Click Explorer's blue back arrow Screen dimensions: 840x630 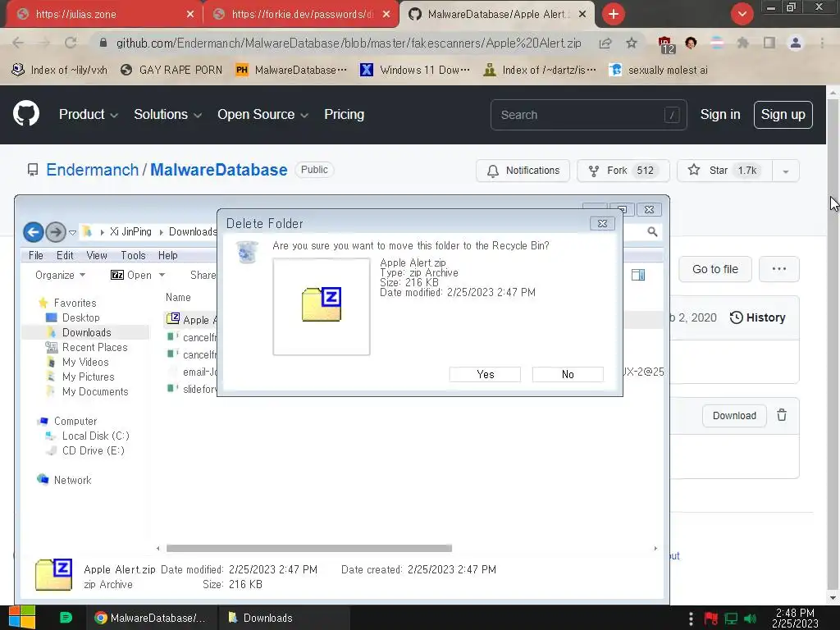(33, 232)
